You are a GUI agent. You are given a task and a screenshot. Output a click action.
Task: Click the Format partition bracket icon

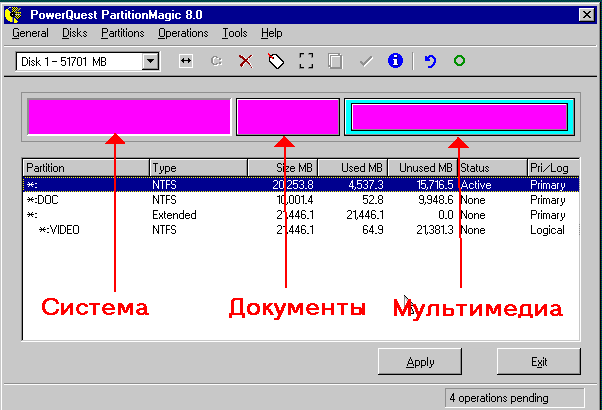[306, 61]
